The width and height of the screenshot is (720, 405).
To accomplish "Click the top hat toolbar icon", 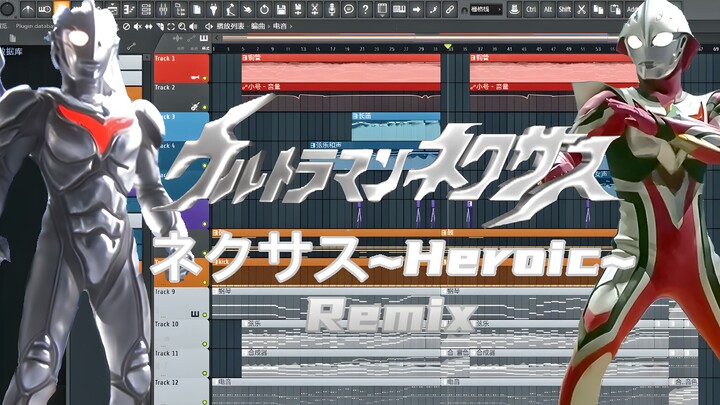I will click(x=514, y=9).
